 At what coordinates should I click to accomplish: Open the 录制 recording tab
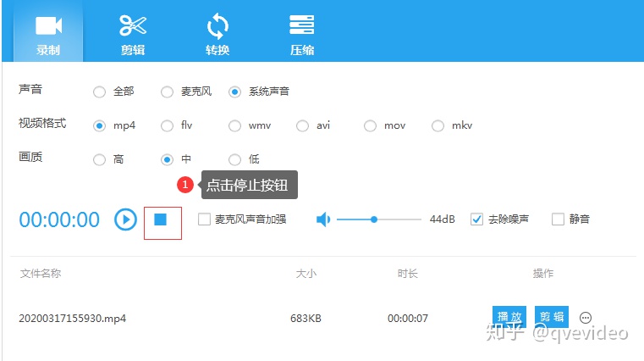coord(48,31)
